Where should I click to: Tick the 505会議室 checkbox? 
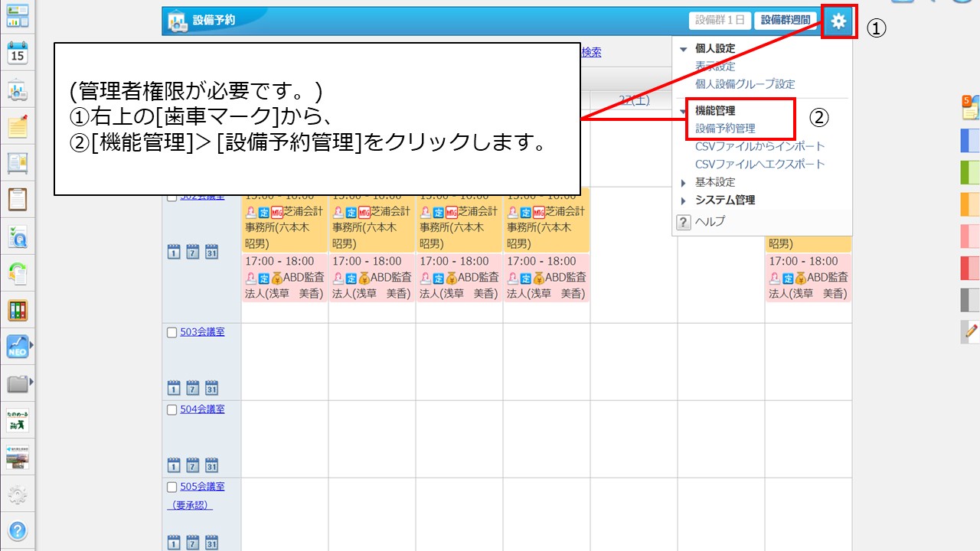click(171, 487)
